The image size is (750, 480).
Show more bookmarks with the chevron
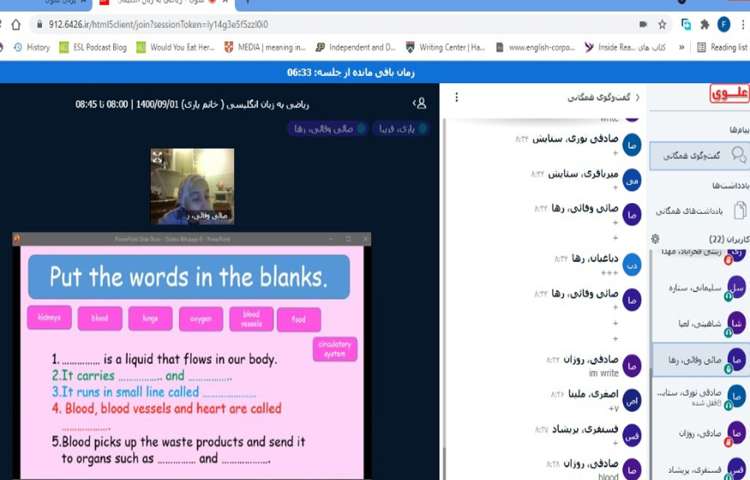[x=682, y=47]
